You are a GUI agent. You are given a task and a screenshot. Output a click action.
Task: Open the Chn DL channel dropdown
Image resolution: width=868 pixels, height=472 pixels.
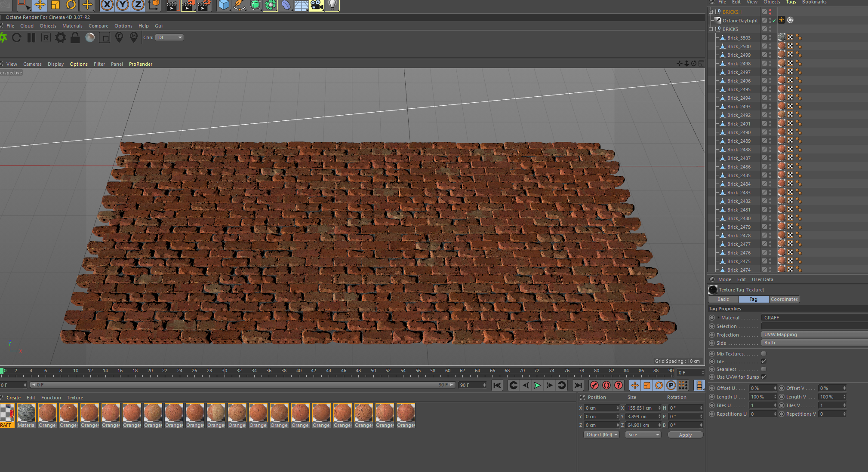169,37
